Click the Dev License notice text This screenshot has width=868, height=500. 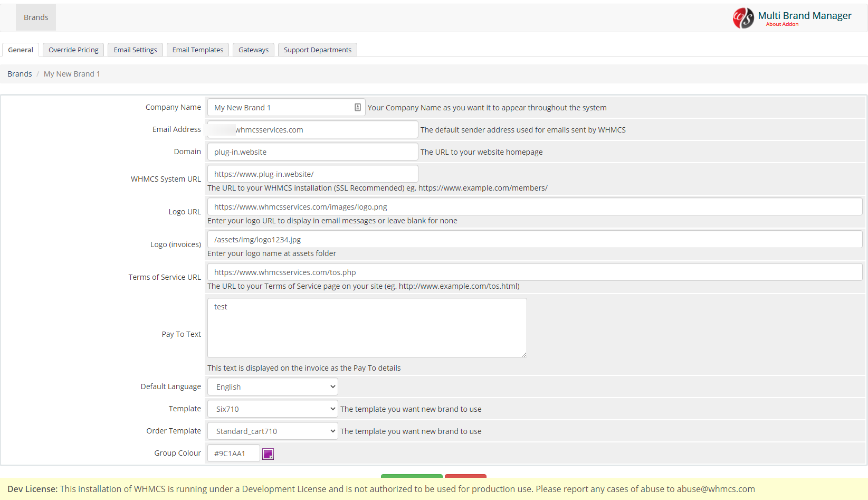pos(381,489)
